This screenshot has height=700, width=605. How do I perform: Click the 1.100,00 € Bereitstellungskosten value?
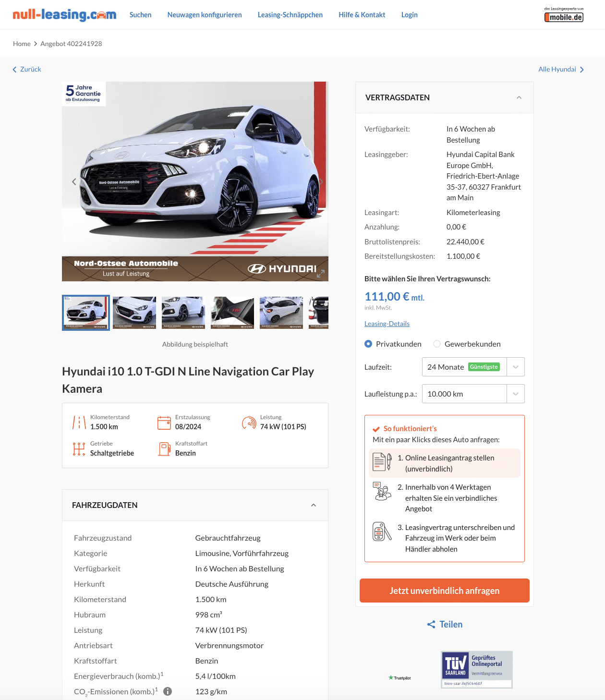coord(463,256)
